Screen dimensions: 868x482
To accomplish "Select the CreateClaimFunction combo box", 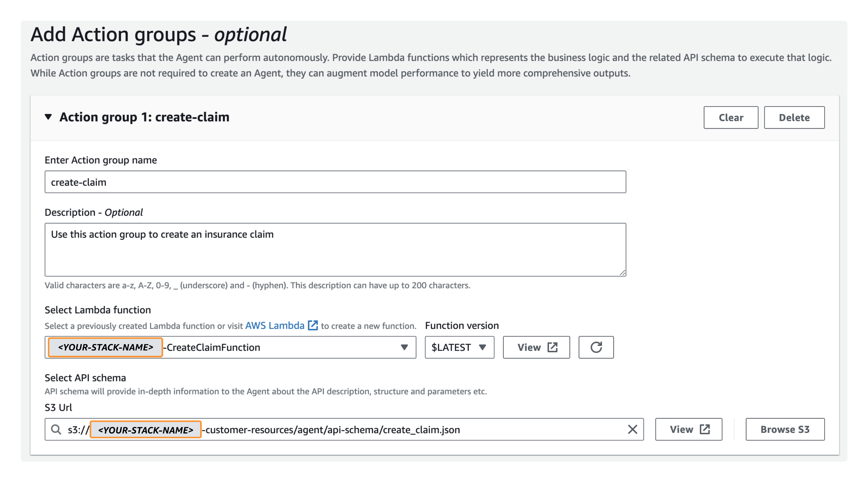I will [x=230, y=347].
